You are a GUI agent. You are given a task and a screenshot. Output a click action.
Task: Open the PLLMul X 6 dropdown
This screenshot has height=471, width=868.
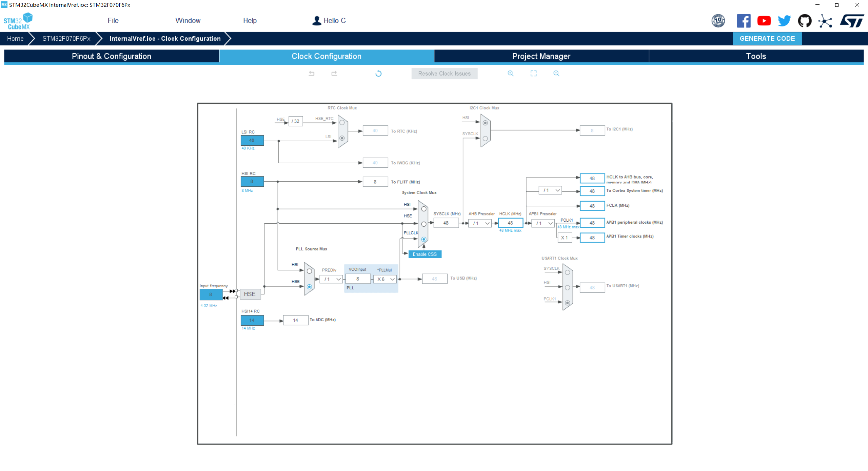coord(385,279)
